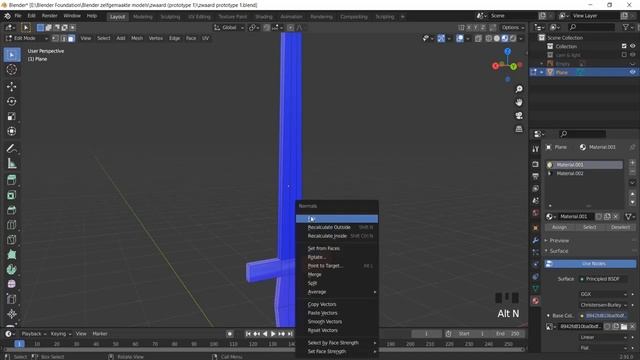This screenshot has width=640, height=360.
Task: Toggle the Collection exclude checkbox
Action: (x=624, y=46)
